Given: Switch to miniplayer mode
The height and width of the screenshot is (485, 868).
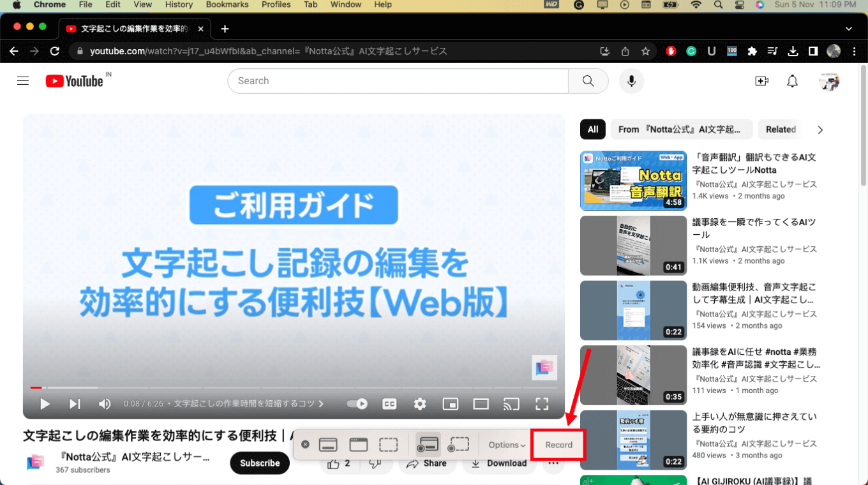Looking at the screenshot, I should (451, 404).
